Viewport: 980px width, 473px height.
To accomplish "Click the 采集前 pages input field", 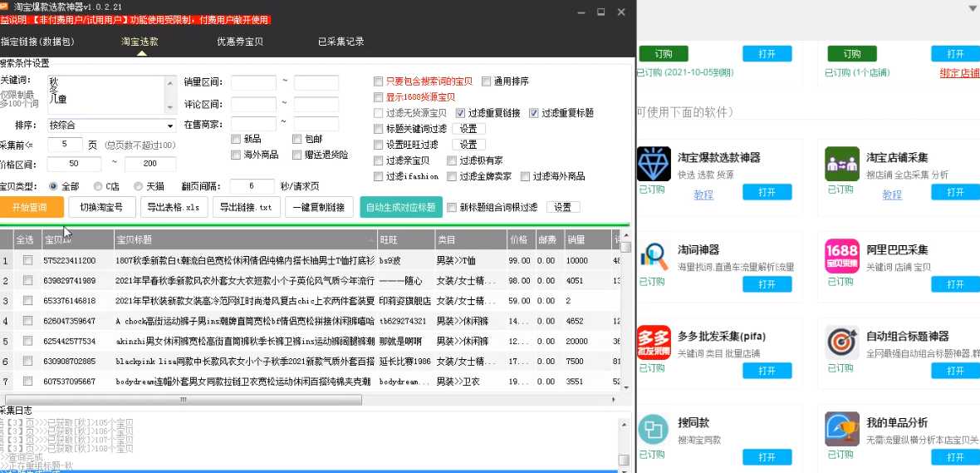I will click(x=65, y=145).
